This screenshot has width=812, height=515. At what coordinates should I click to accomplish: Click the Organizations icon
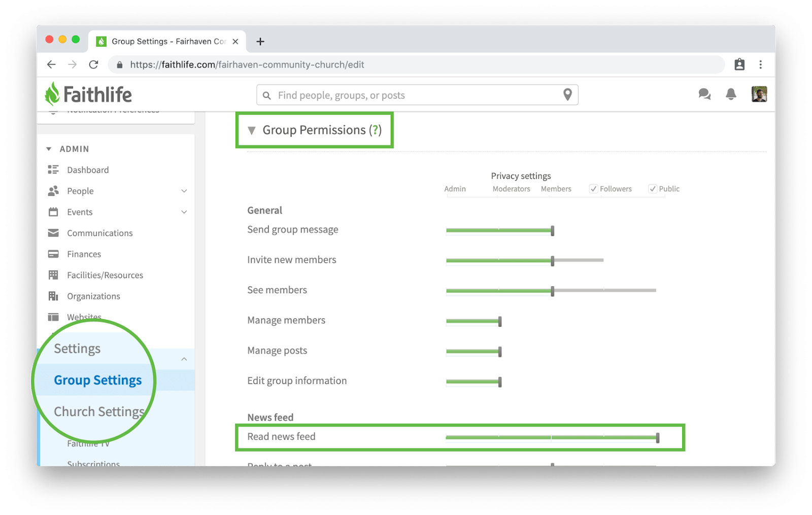(53, 296)
